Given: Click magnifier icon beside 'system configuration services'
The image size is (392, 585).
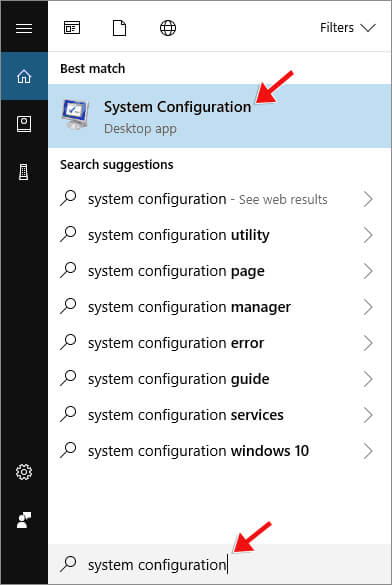Looking at the screenshot, I should (x=69, y=414).
